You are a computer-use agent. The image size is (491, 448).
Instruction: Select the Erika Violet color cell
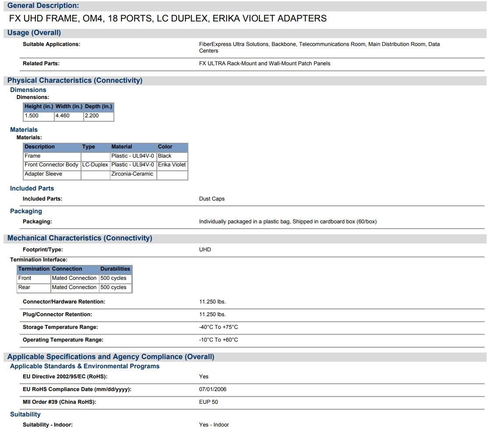point(172,165)
